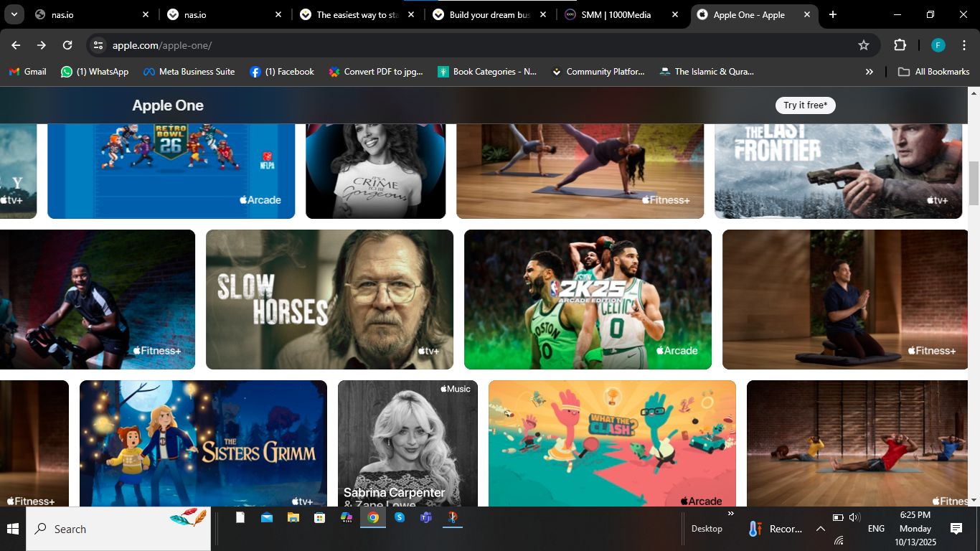The image size is (980, 551).
Task: Open the user profile avatar icon
Action: (x=938, y=45)
